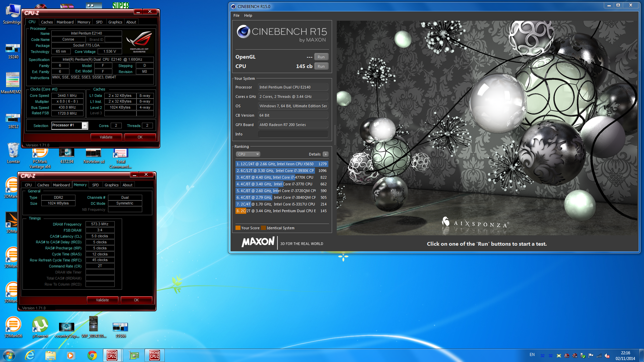The width and height of the screenshot is (644, 362).
Task: Open the network signal tray icon
Action: [599, 356]
